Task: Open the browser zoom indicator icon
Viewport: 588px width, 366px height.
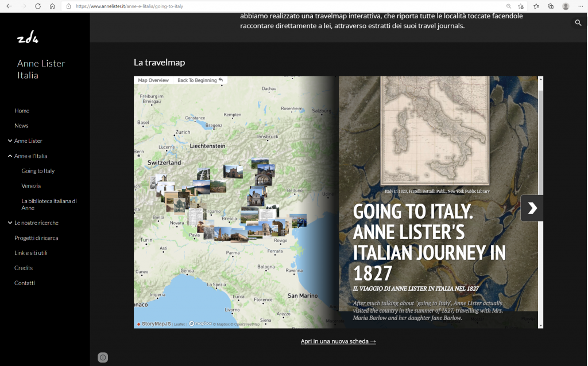Action: (x=509, y=6)
